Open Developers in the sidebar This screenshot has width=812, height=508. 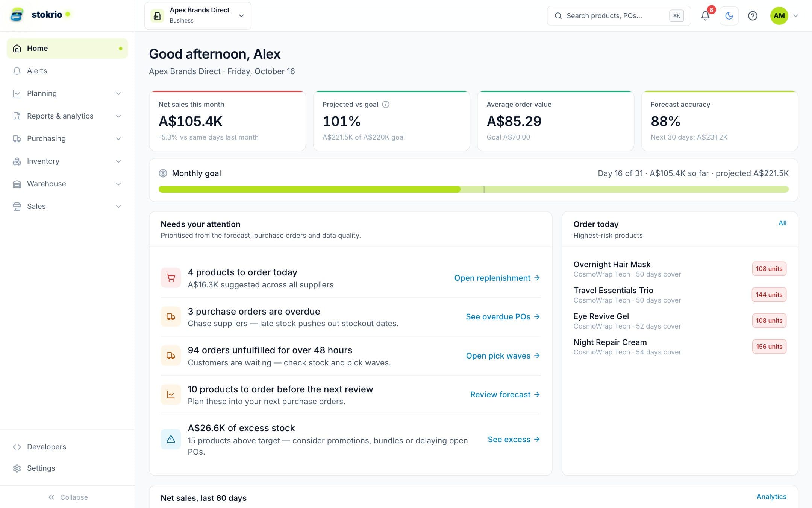[x=67, y=447]
